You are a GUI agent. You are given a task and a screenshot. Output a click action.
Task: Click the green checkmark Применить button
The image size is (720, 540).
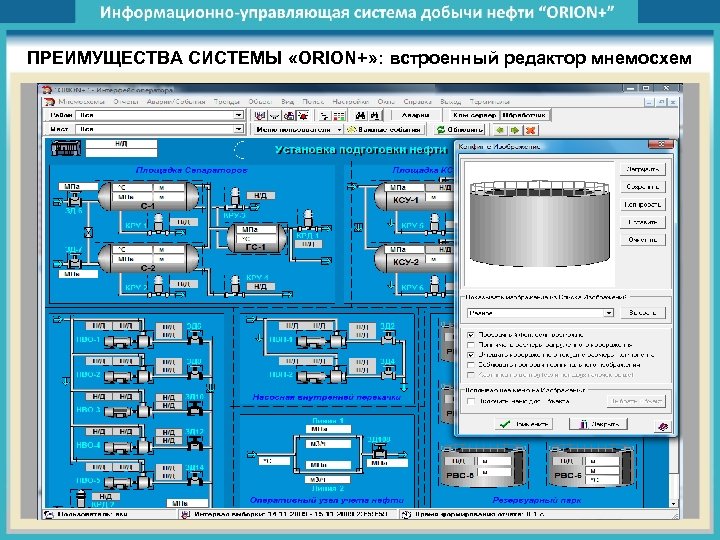pos(524,424)
